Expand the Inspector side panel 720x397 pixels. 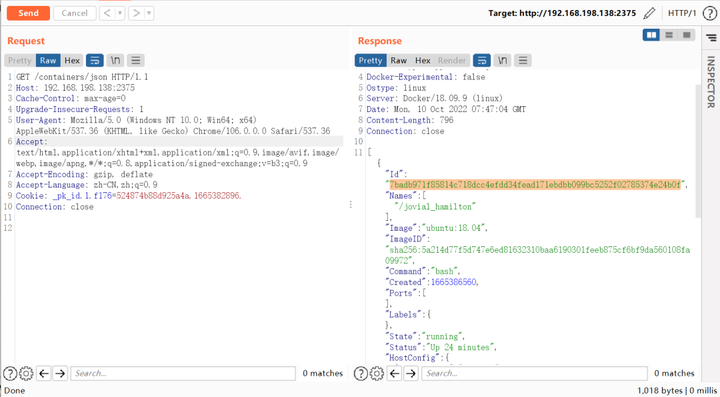point(711,82)
